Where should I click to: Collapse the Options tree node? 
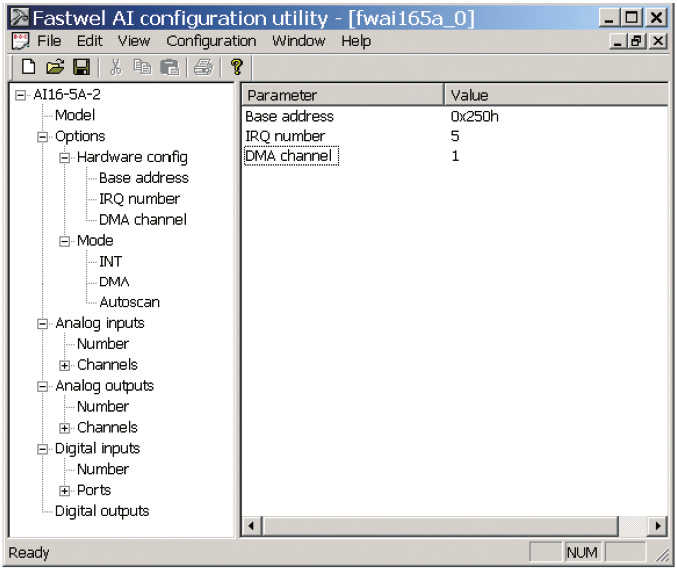(x=42, y=137)
